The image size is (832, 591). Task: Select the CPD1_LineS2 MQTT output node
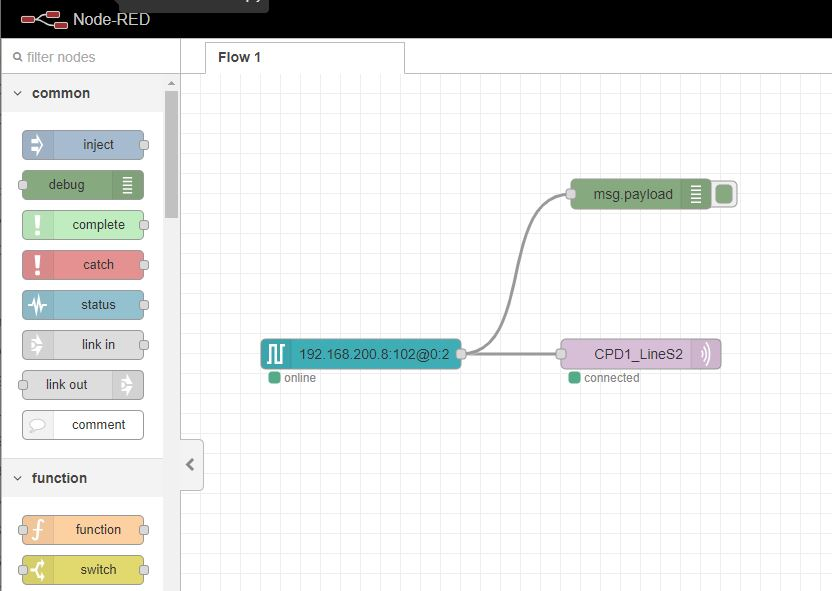pos(638,354)
